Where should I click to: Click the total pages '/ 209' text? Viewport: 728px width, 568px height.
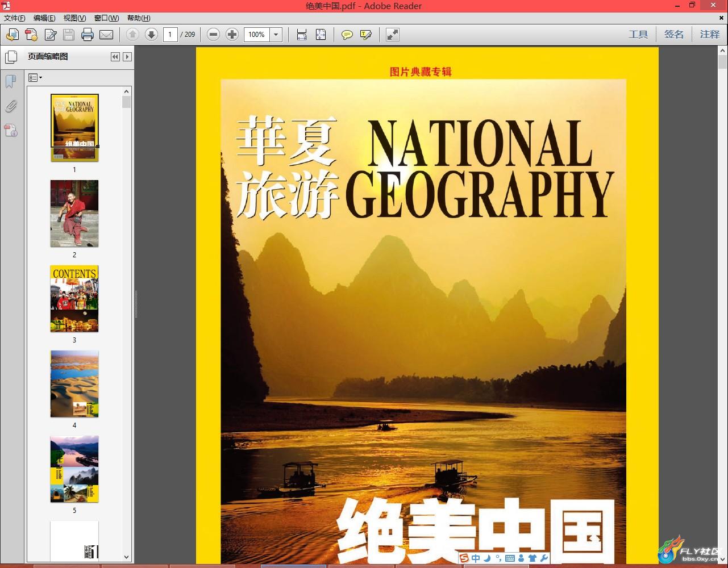click(x=188, y=35)
